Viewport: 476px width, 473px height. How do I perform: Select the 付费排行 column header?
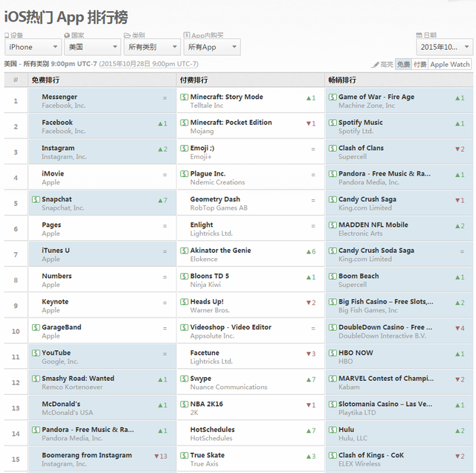coord(194,80)
